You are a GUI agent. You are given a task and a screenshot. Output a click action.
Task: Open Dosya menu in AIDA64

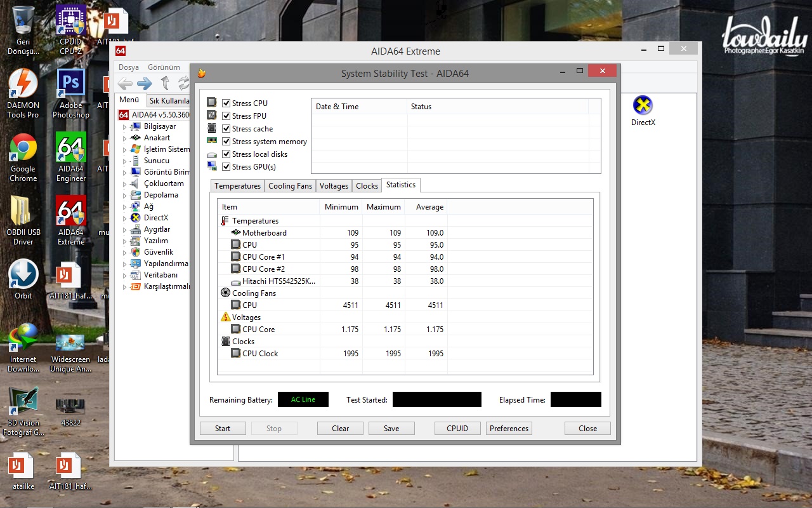point(129,67)
